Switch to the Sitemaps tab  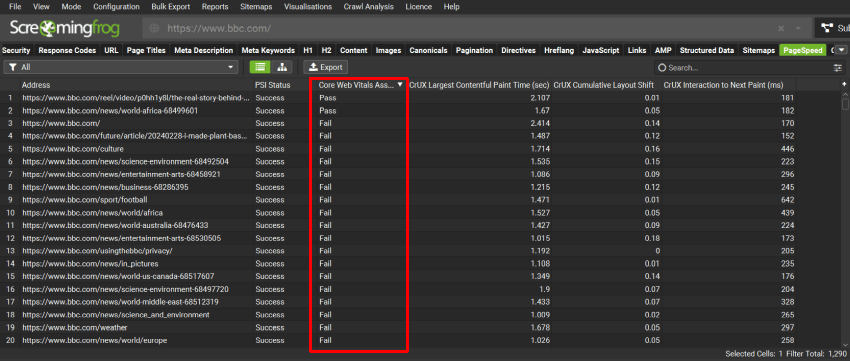pyautogui.click(x=758, y=50)
